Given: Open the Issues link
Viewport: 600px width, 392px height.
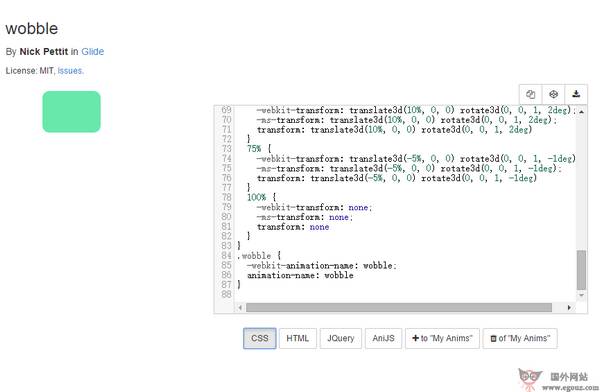Looking at the screenshot, I should coord(70,71).
